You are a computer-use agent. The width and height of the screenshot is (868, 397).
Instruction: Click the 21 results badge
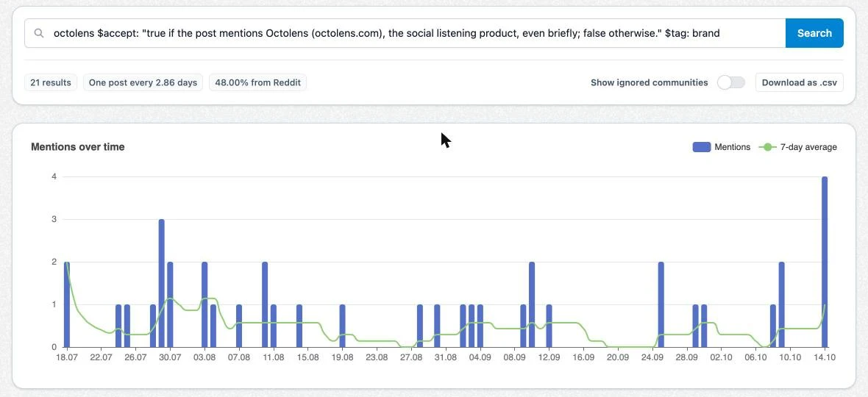point(50,82)
